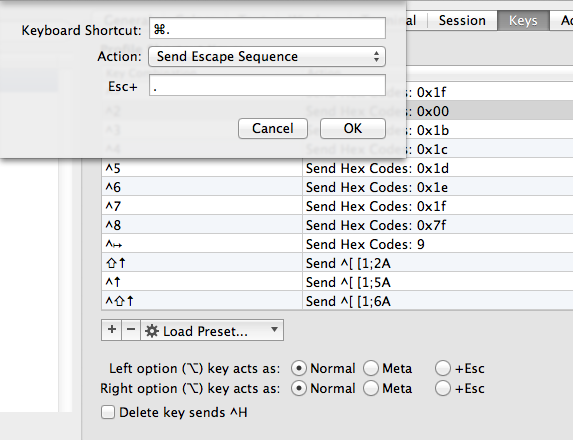Click action 'Send Hex Codes: 9'
The height and width of the screenshot is (440, 573).
[x=365, y=244]
